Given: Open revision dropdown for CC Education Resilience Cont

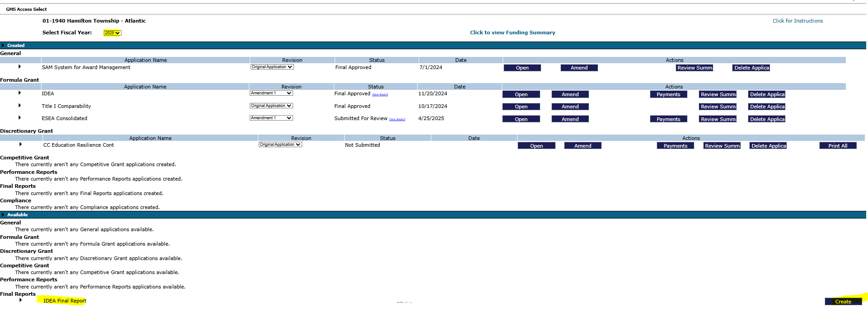Looking at the screenshot, I should [280, 144].
